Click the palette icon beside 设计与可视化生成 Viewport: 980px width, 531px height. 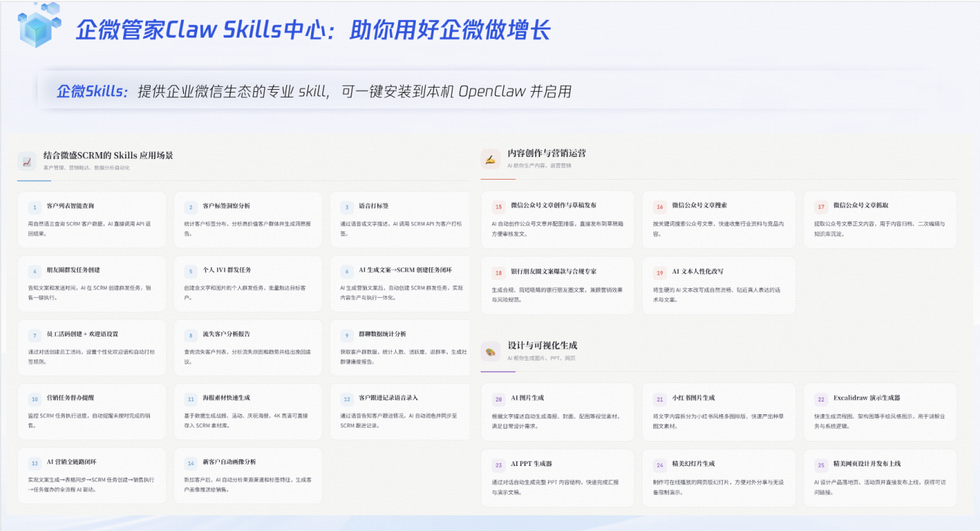(491, 351)
